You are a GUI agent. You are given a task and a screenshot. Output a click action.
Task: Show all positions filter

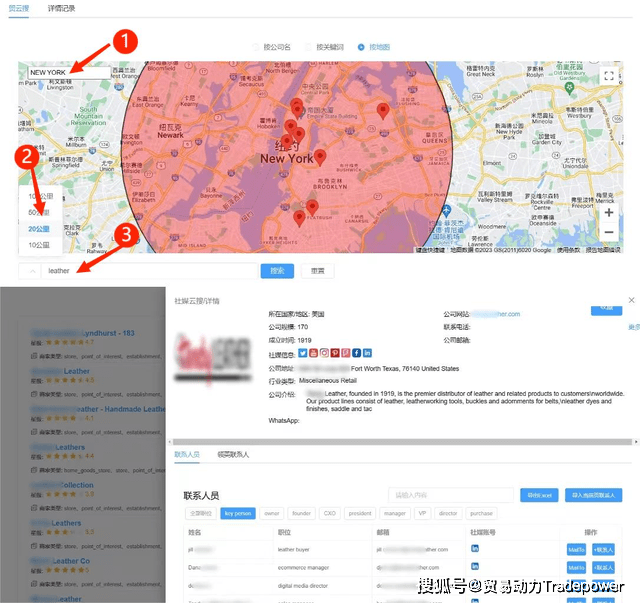pos(201,513)
